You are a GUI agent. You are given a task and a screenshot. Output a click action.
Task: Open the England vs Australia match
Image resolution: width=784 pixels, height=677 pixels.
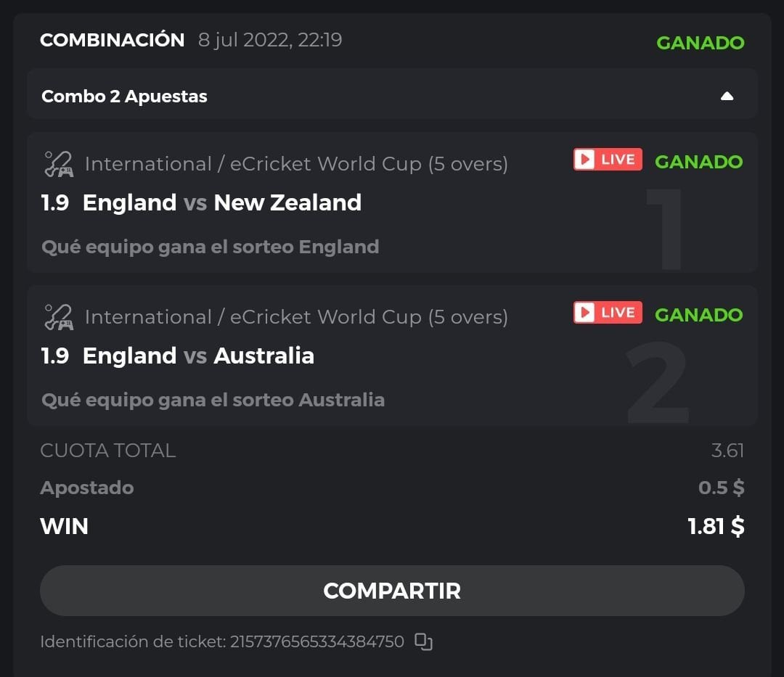pos(198,356)
